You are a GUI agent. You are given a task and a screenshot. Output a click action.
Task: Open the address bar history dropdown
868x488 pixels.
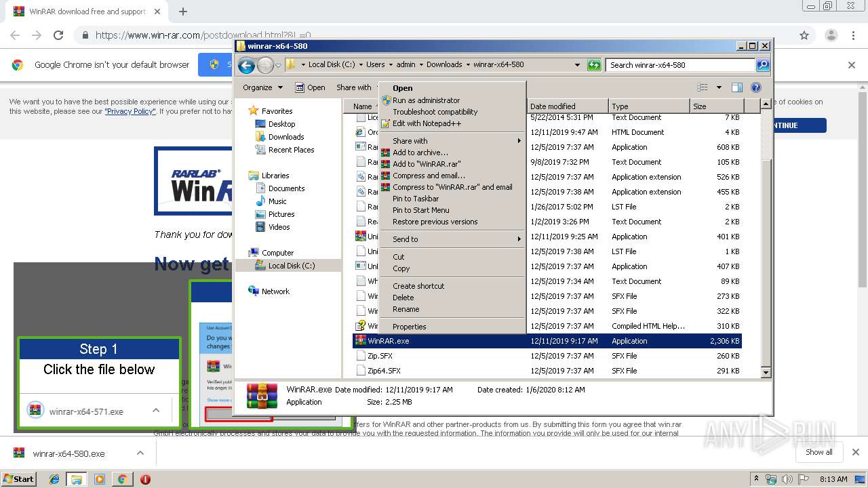tap(577, 65)
